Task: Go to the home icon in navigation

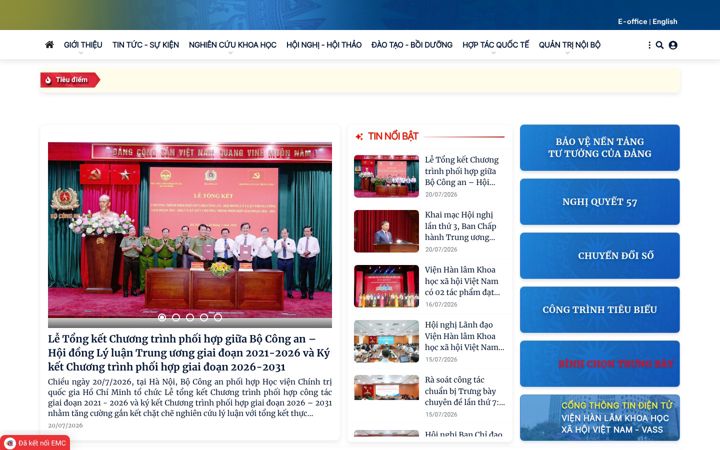Action: click(x=49, y=45)
